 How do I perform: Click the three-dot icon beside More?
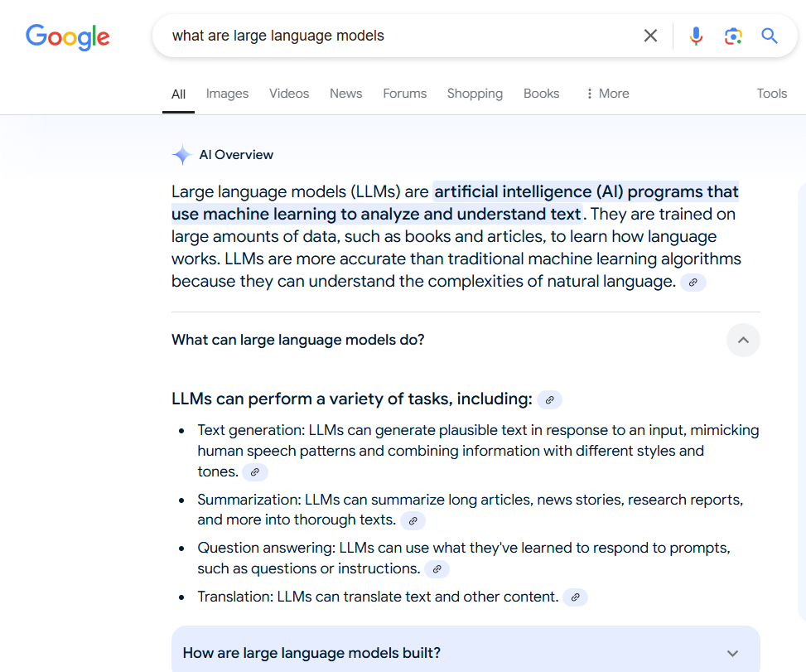coord(589,94)
